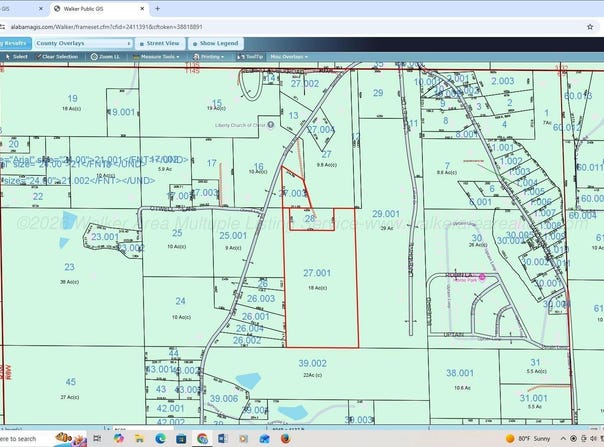The height and width of the screenshot is (447, 604).
Task: Bookmark this page with the star icon
Action: pos(590,27)
